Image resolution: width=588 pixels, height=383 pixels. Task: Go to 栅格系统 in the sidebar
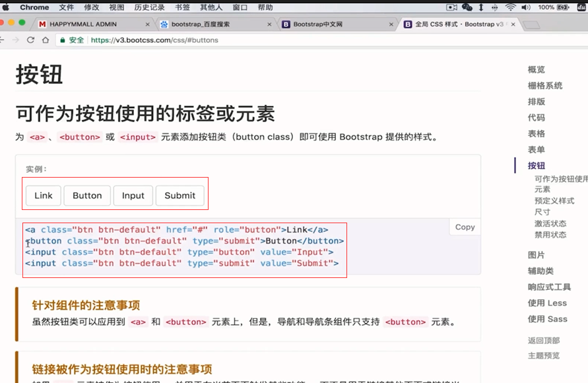545,86
